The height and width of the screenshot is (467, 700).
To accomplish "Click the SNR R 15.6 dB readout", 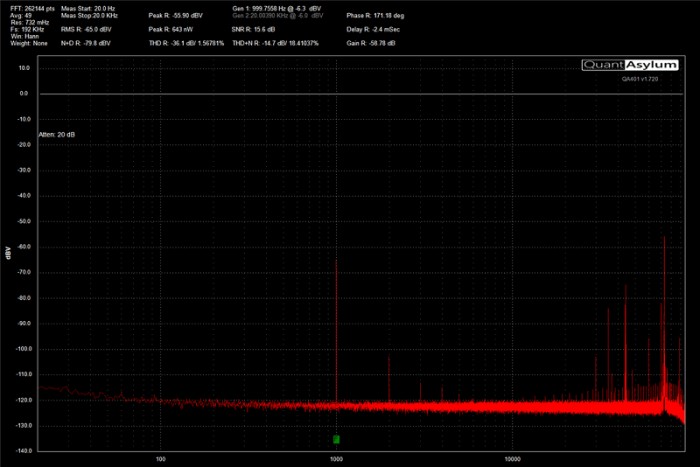I will 254,29.
